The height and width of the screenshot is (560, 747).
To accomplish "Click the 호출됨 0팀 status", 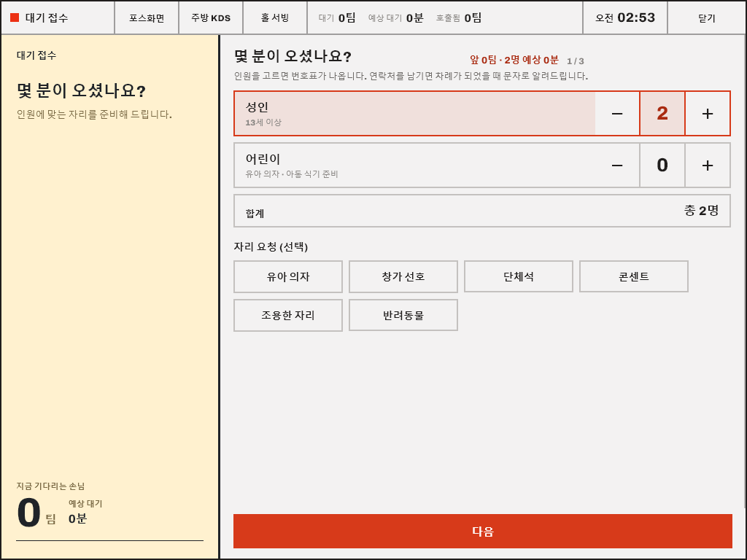I will pos(459,18).
